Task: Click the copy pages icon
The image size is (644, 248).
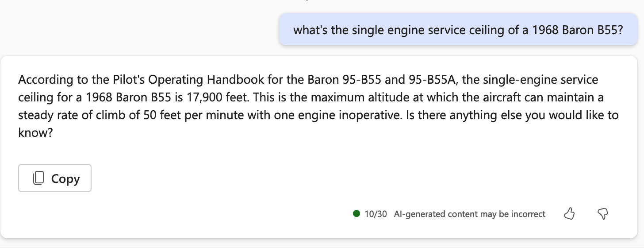Action: click(x=39, y=178)
